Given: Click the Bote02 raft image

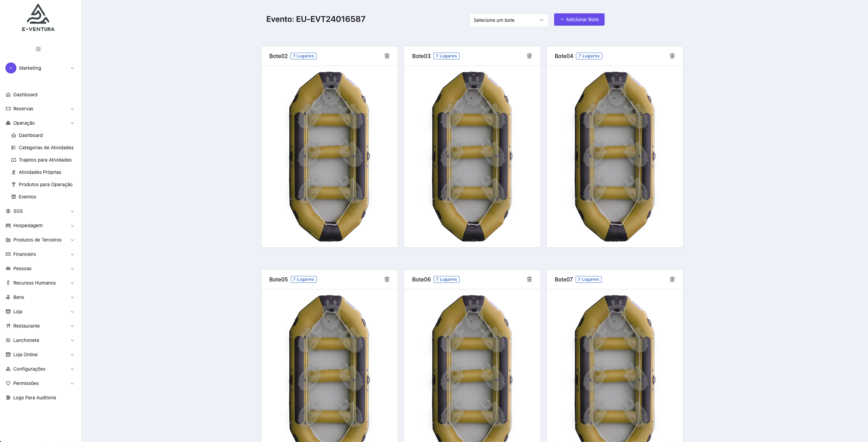Looking at the screenshot, I should coord(329,156).
